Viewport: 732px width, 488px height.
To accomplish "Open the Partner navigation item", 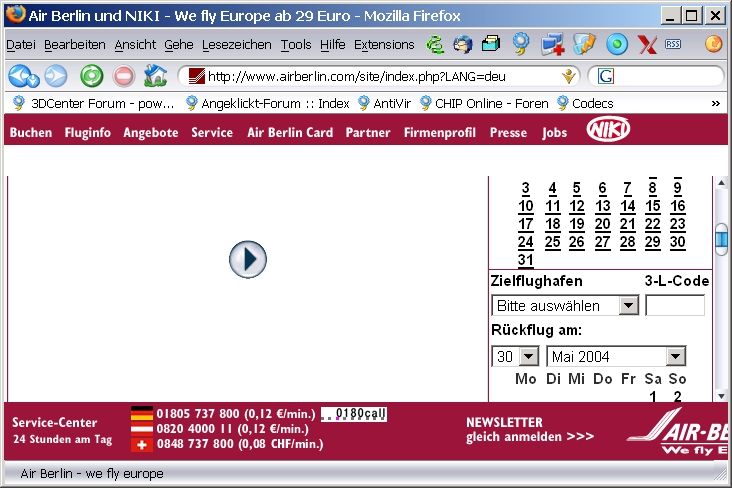I will click(368, 133).
